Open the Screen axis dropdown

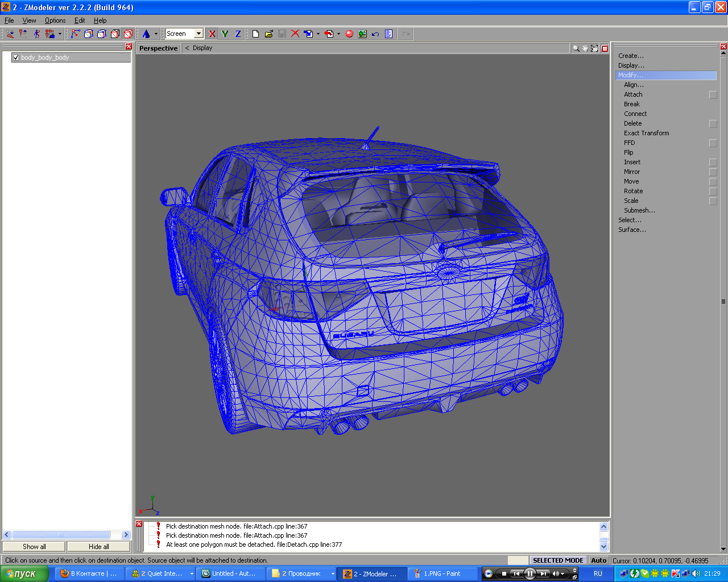[x=198, y=34]
